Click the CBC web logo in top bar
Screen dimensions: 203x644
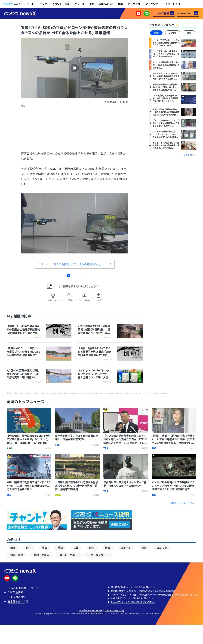12,4
